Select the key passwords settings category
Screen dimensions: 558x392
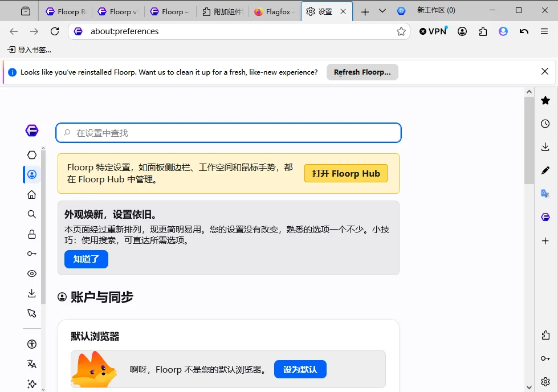click(32, 254)
